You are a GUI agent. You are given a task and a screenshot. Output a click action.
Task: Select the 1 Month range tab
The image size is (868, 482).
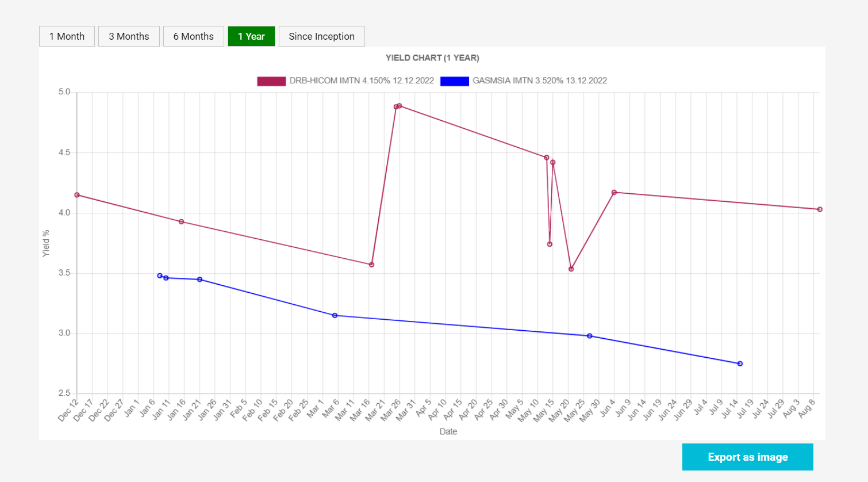click(67, 36)
